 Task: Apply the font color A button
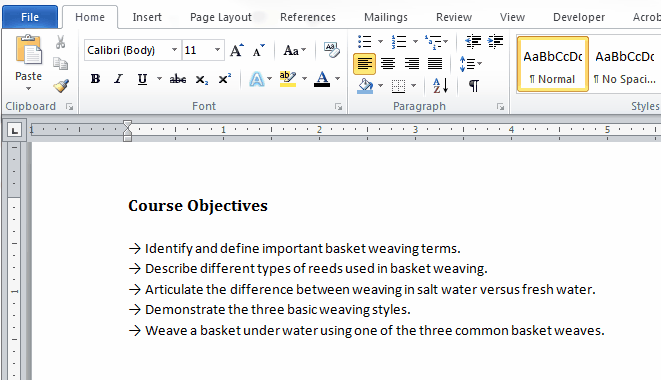click(322, 79)
